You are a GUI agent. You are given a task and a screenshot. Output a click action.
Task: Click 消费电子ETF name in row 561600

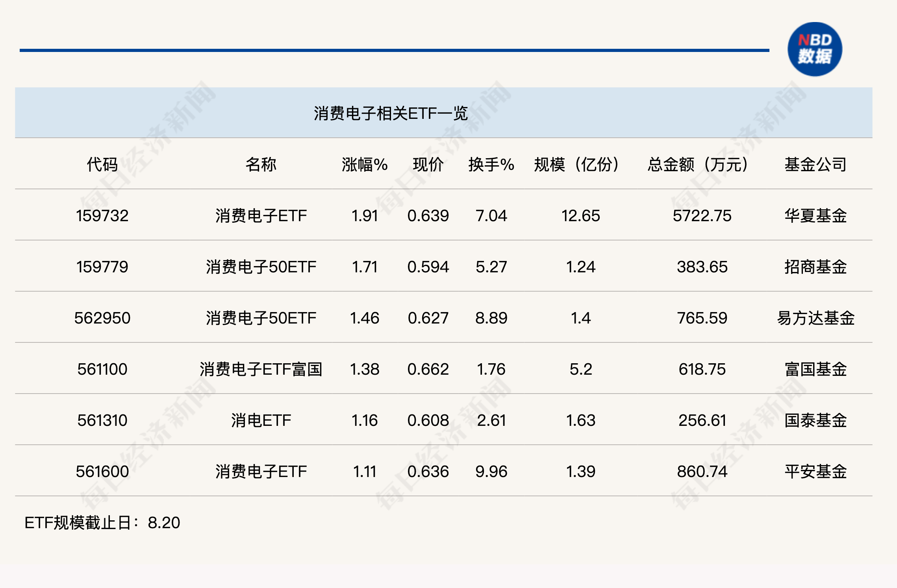coord(261,472)
